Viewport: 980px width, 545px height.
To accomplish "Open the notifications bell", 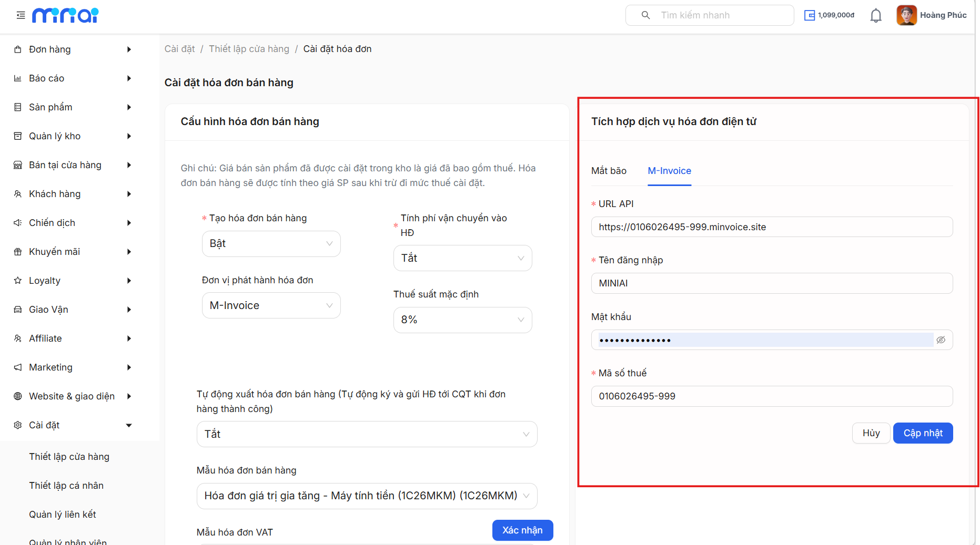I will click(876, 15).
